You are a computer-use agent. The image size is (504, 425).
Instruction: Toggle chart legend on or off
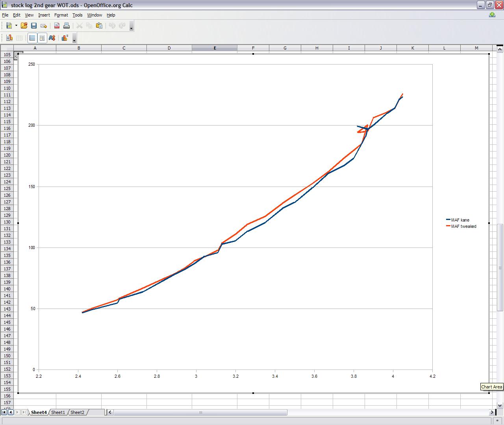coord(42,38)
